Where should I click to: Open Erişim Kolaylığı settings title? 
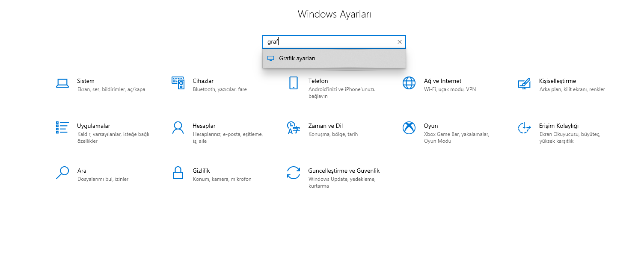(x=559, y=126)
